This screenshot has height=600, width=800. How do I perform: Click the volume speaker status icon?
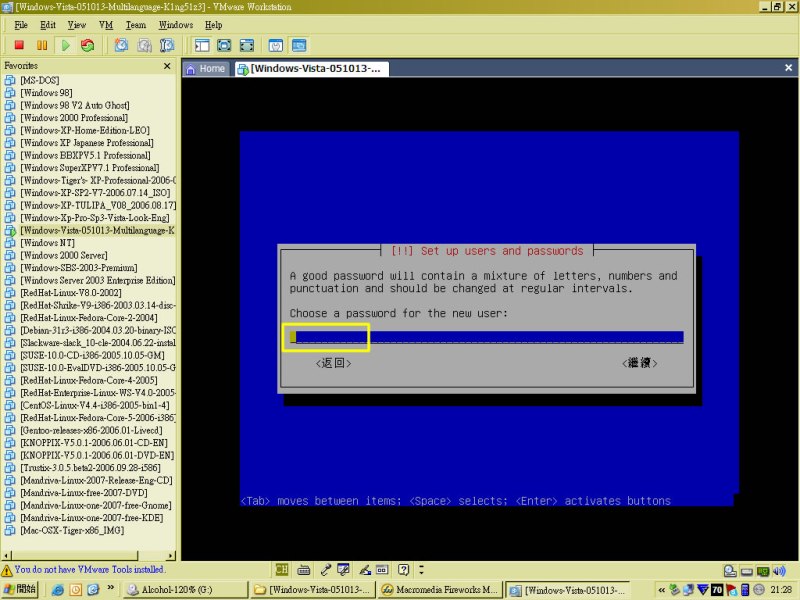tap(779, 570)
